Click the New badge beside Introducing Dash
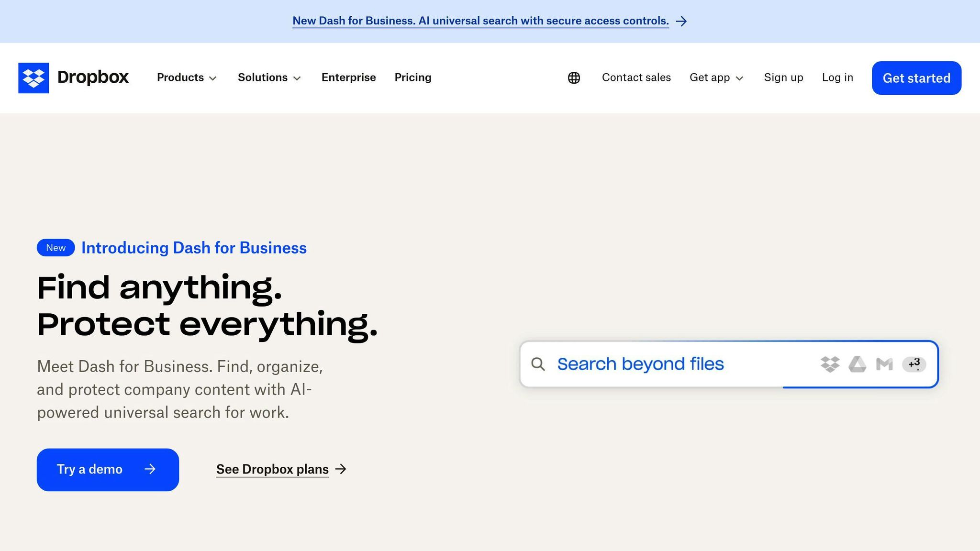This screenshot has width=980, height=551. 56,248
